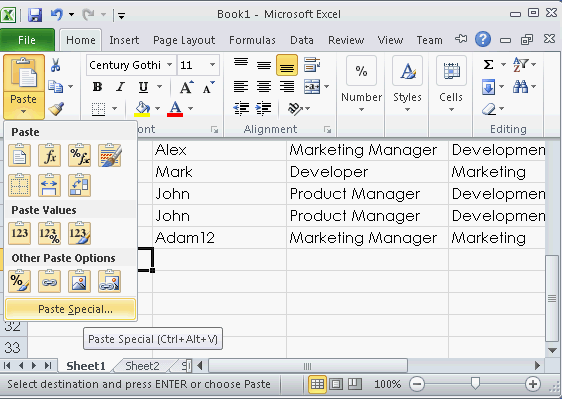Toggle Italic formatting
This screenshot has height=399, width=562.
120,87
